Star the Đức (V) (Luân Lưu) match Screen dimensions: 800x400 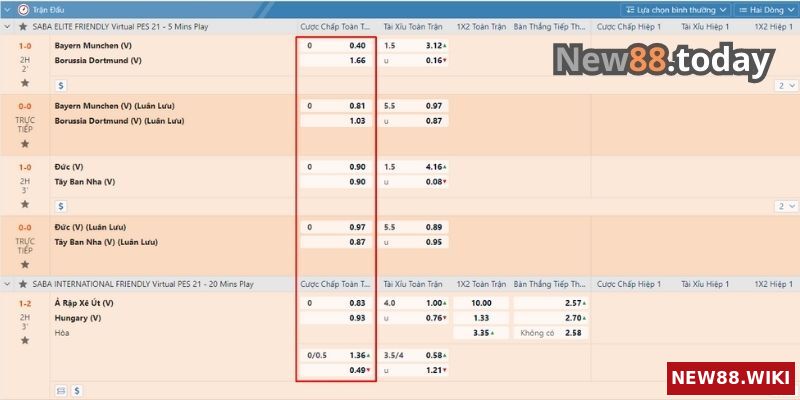25,264
